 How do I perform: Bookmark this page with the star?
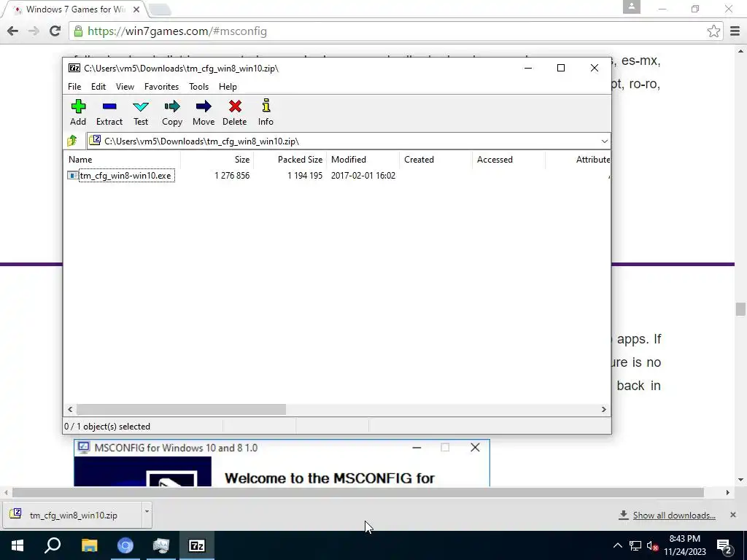point(713,31)
